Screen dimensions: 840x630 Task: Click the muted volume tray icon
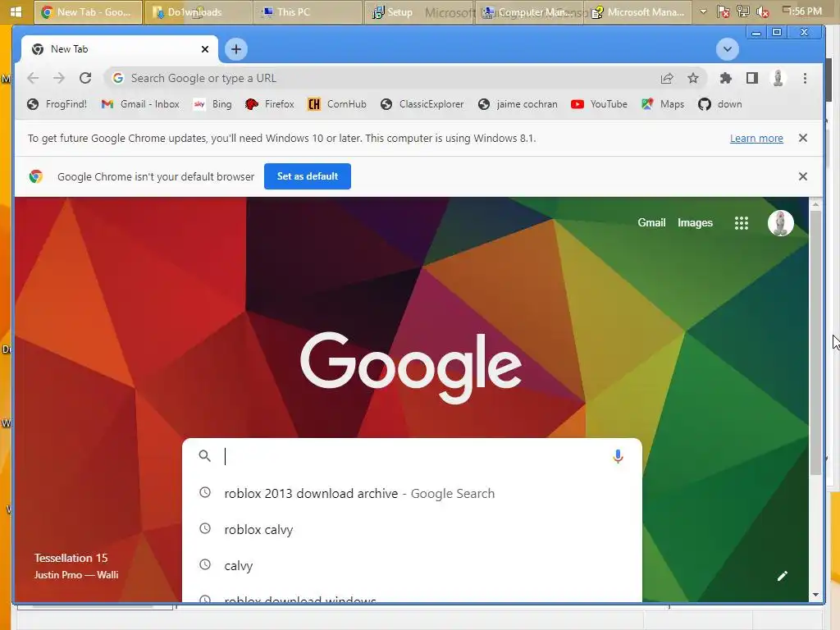tap(763, 11)
